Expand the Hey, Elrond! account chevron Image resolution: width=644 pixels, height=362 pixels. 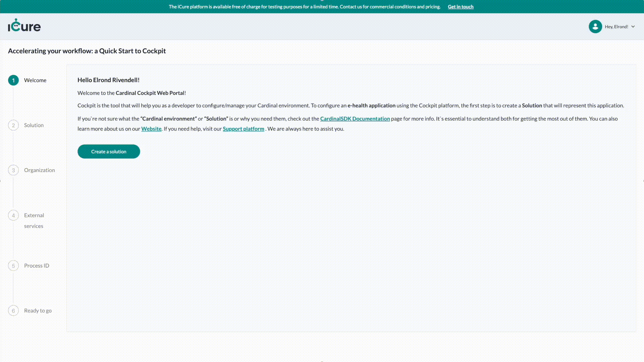pyautogui.click(x=633, y=27)
